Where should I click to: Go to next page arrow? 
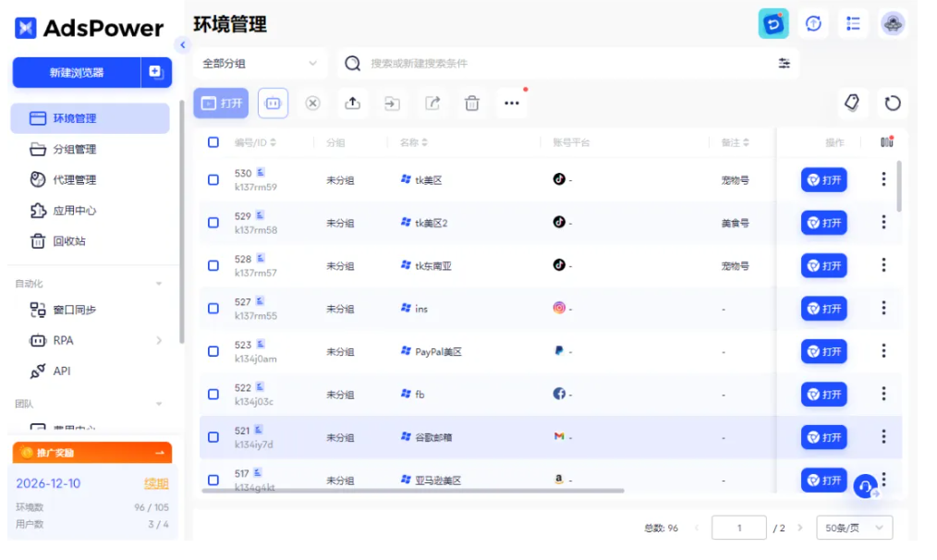click(x=800, y=529)
